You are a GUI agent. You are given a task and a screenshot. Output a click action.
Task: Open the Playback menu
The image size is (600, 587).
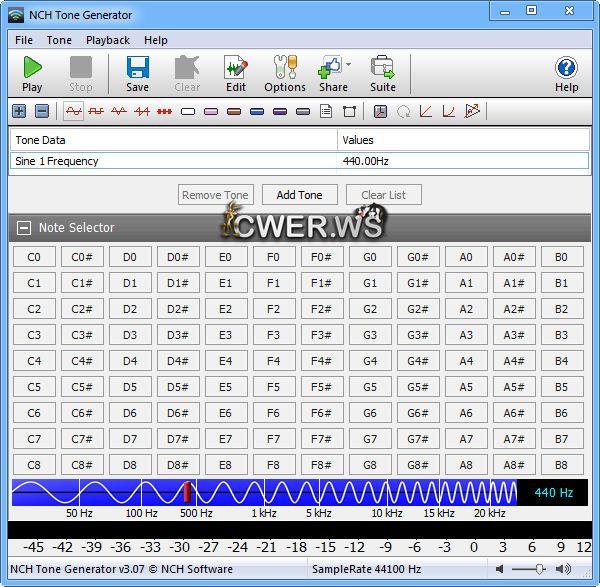coord(108,40)
